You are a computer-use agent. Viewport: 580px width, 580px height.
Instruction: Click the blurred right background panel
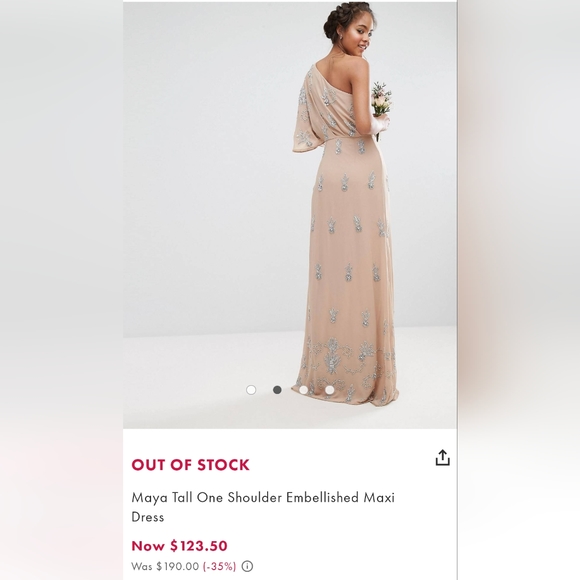[x=519, y=290]
